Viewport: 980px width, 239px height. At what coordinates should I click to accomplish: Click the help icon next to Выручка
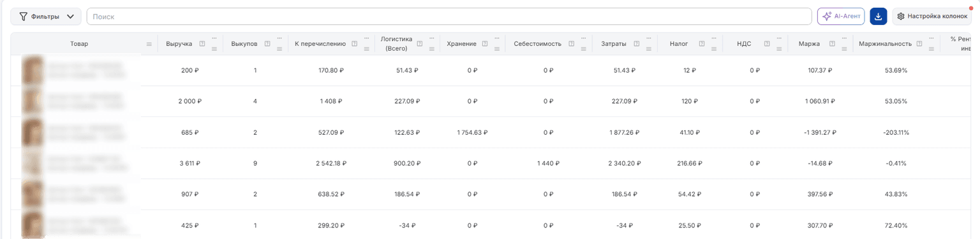(202, 43)
